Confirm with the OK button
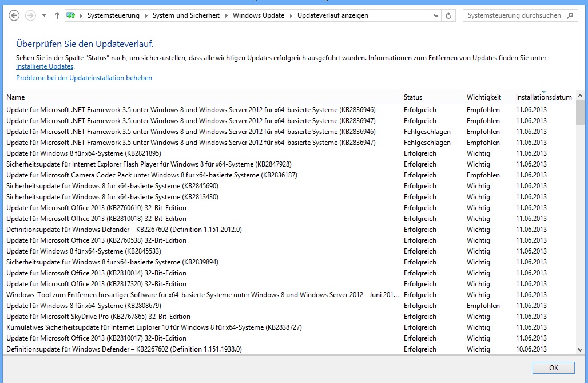 tap(554, 368)
